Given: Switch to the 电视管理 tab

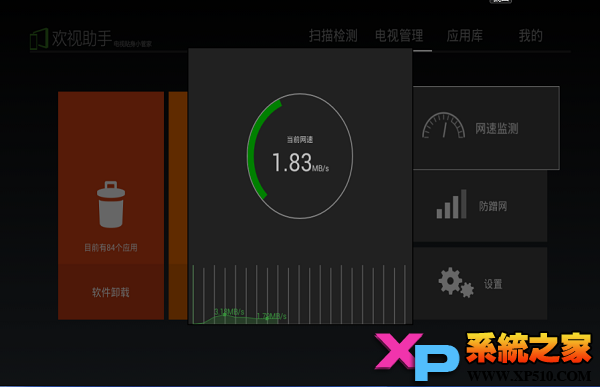Looking at the screenshot, I should 399,36.
